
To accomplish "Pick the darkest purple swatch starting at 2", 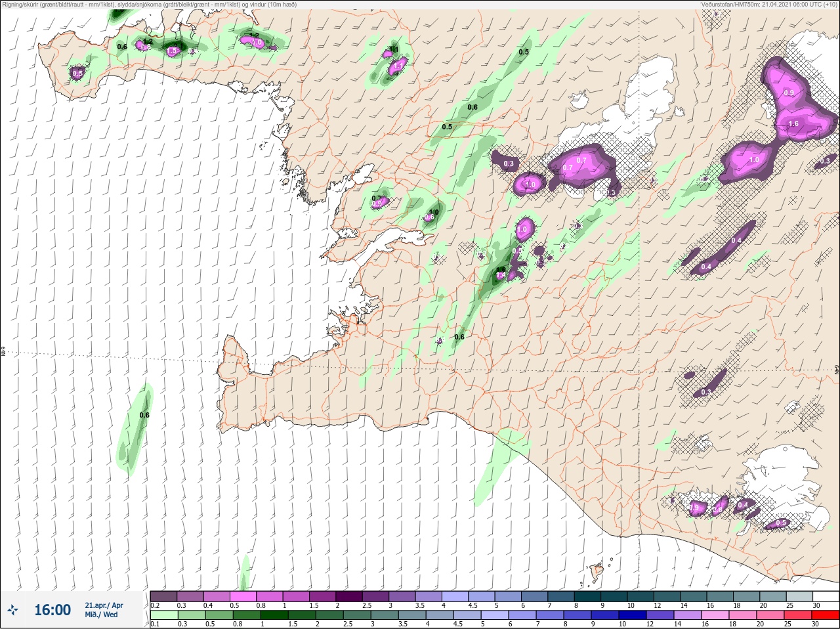I will (349, 596).
